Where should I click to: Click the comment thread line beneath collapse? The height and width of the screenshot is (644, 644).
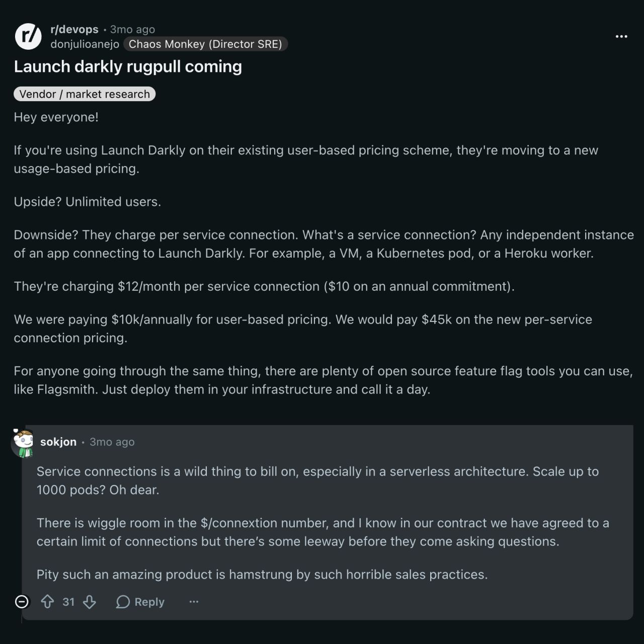click(22, 617)
